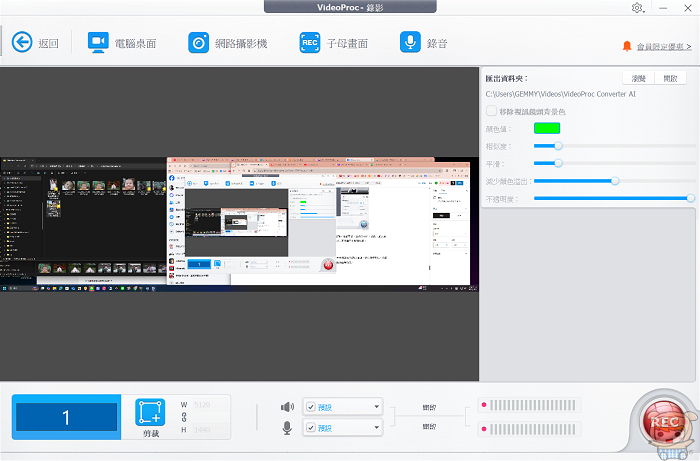Select the blue display 1 screen box
The image size is (700, 461).
tap(66, 418)
